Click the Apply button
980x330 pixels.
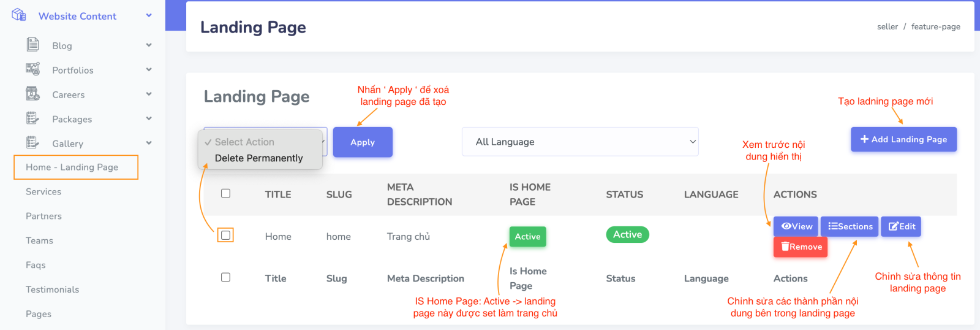point(363,142)
